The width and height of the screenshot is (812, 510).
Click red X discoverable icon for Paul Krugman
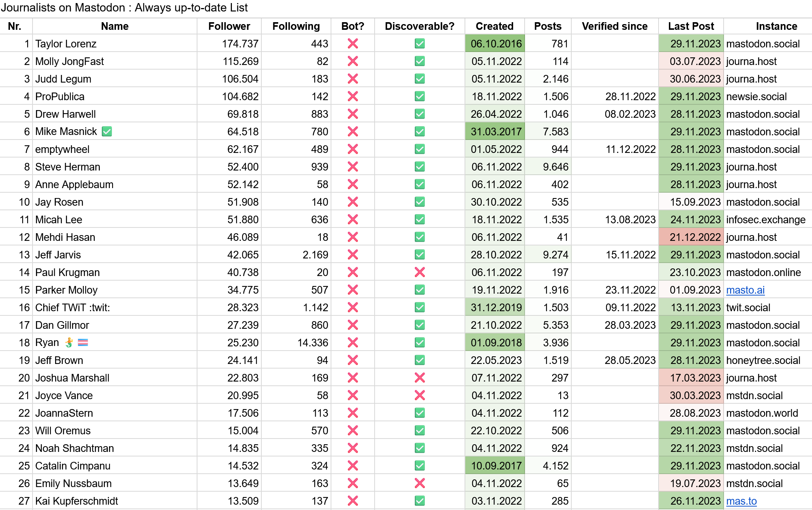(x=419, y=272)
